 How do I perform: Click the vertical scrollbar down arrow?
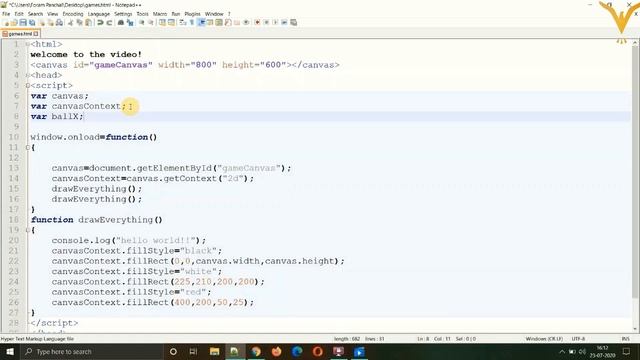(636, 329)
